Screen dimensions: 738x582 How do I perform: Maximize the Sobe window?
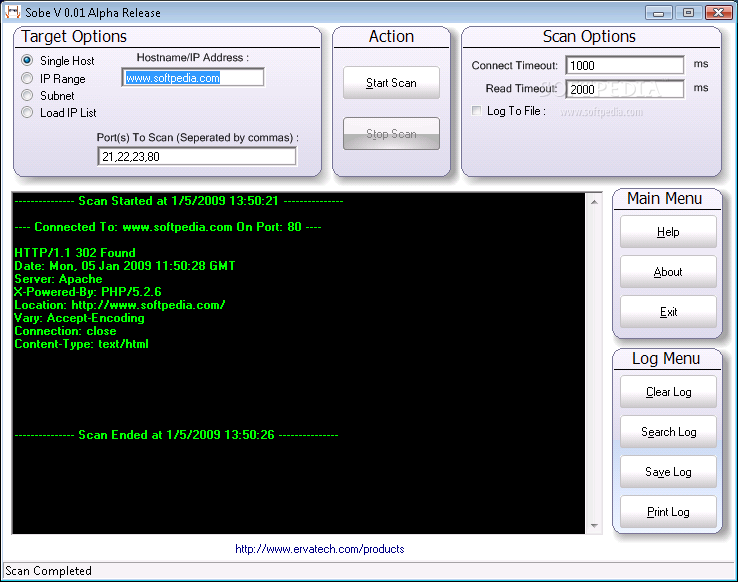coord(688,12)
